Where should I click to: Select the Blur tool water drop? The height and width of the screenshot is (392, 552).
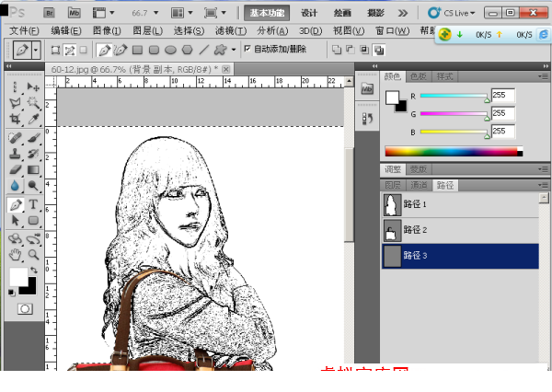click(x=15, y=186)
